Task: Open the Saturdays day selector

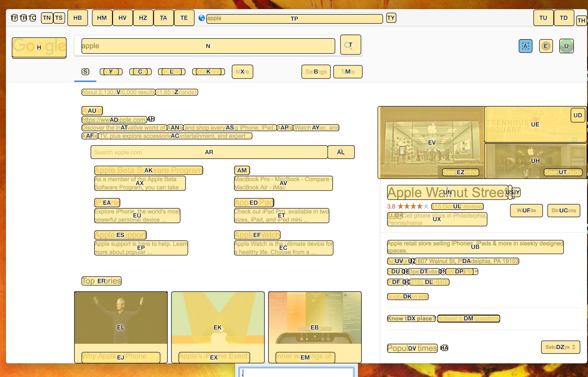Action: coord(560,347)
